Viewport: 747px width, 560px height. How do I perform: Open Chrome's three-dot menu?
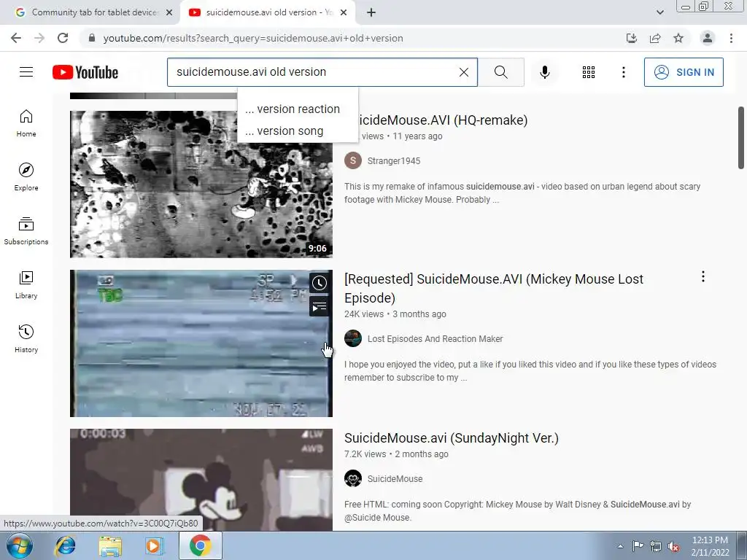(x=731, y=38)
